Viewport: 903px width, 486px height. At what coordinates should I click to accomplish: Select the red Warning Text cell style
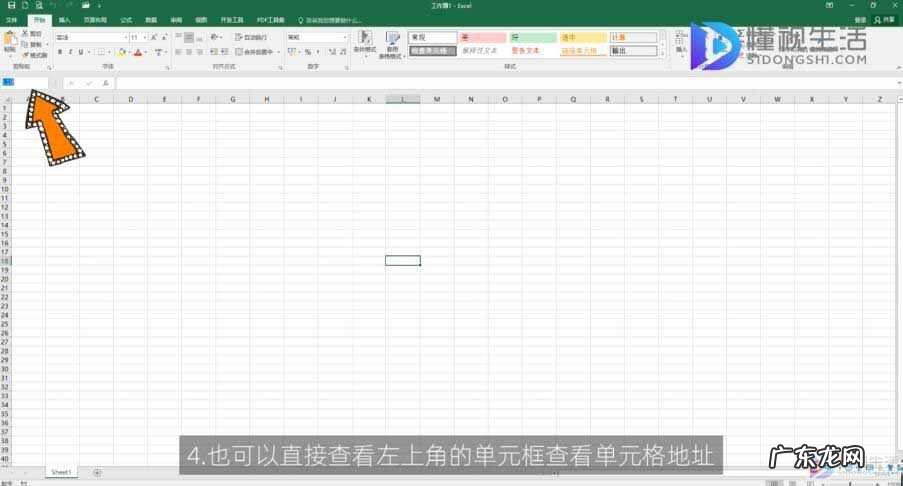pyautogui.click(x=533, y=51)
